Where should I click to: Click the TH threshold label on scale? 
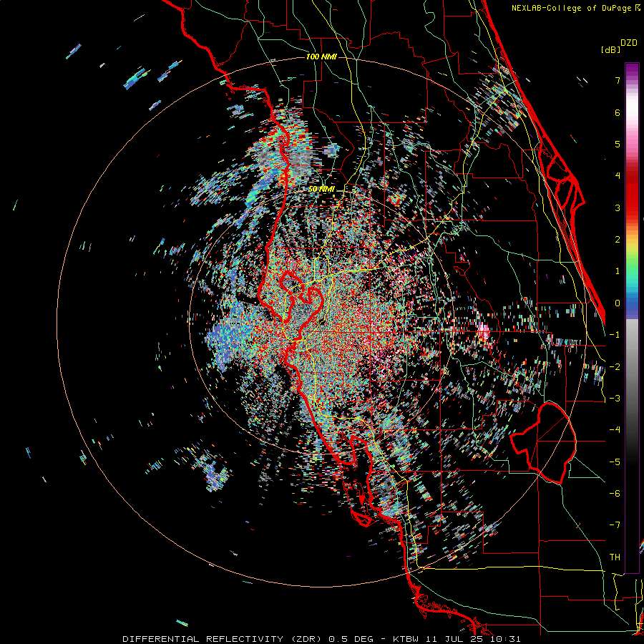pos(615,557)
